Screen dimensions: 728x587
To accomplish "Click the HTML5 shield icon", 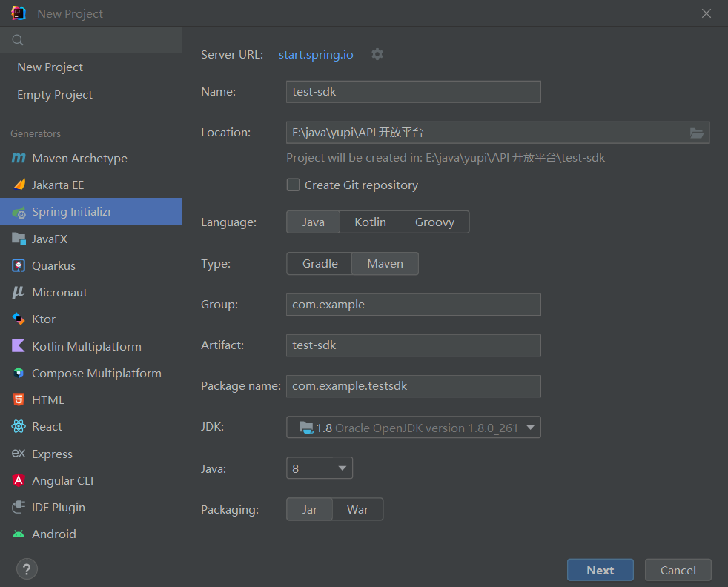I will coord(19,399).
